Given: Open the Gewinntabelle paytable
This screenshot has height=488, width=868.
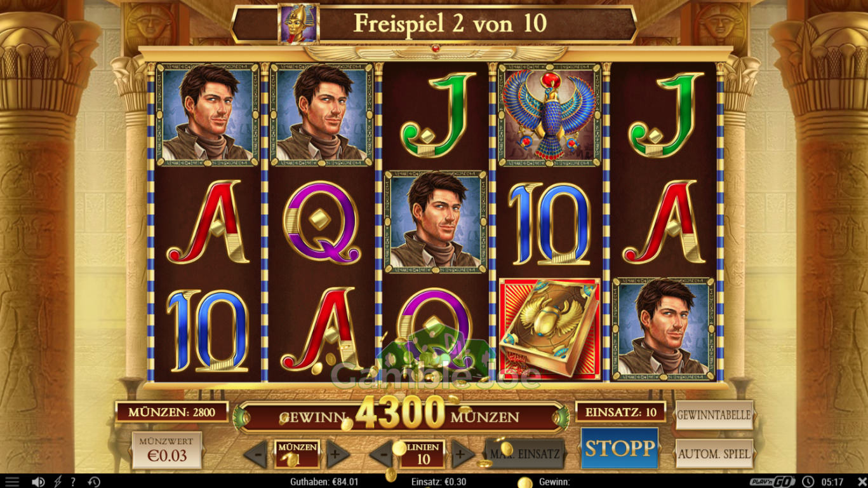Looking at the screenshot, I should (714, 415).
